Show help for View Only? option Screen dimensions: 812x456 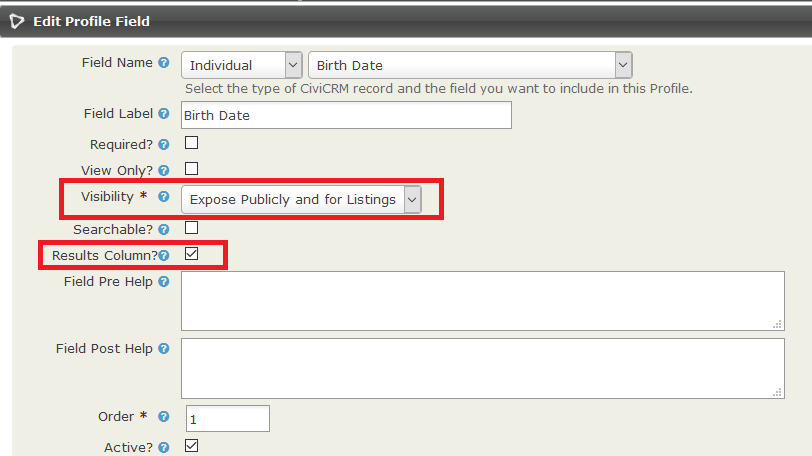(163, 171)
